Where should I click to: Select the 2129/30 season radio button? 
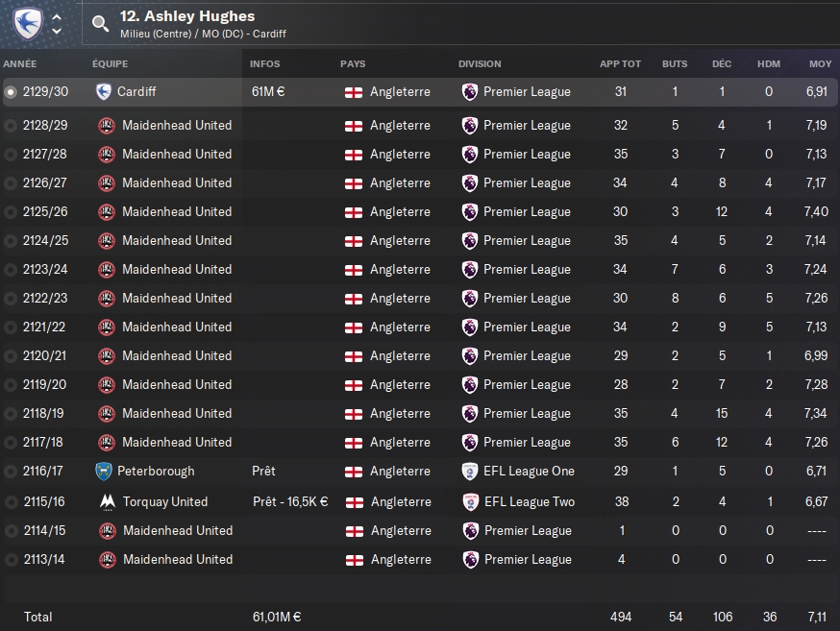point(11,92)
